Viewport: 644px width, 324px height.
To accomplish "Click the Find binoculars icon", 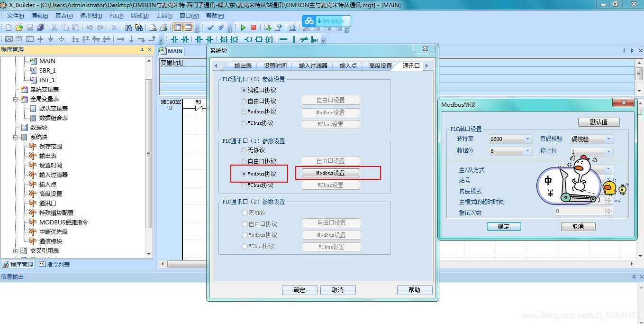I will pos(128,28).
